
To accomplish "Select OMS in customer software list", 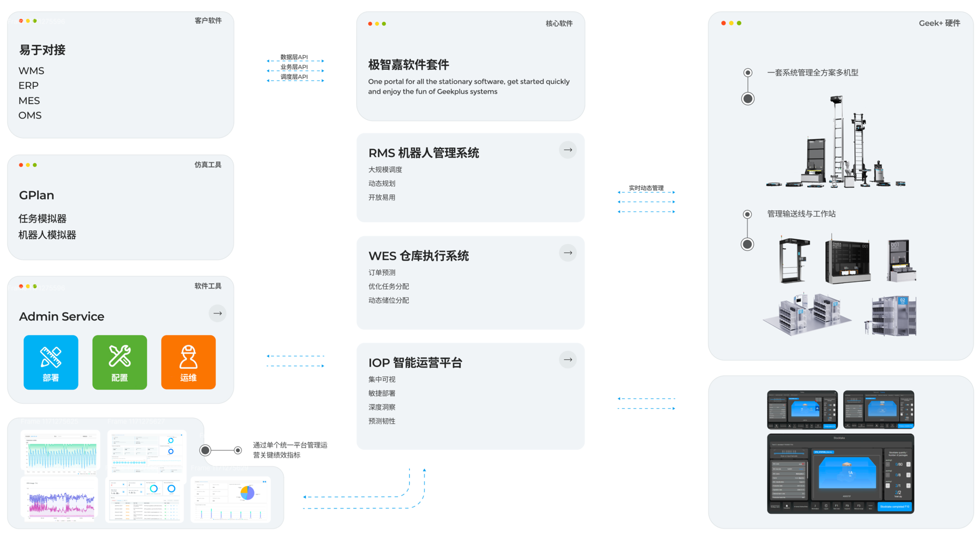I will 30,115.
